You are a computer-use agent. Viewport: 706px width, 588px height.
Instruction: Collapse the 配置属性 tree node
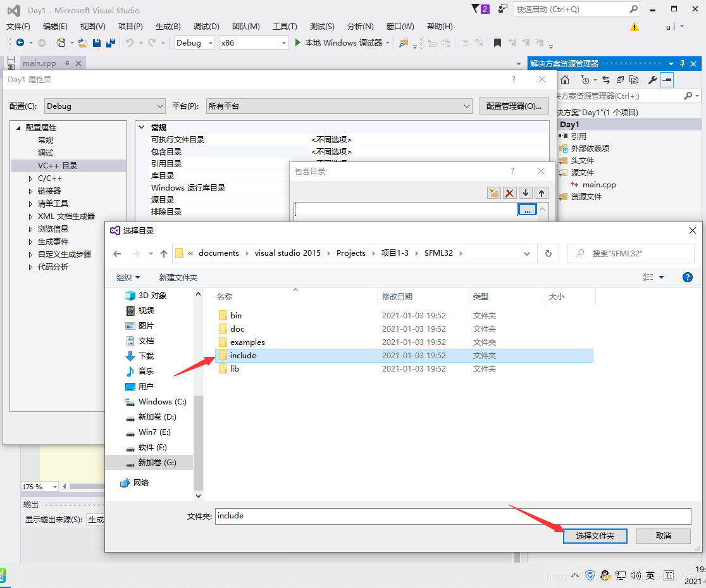click(x=18, y=128)
